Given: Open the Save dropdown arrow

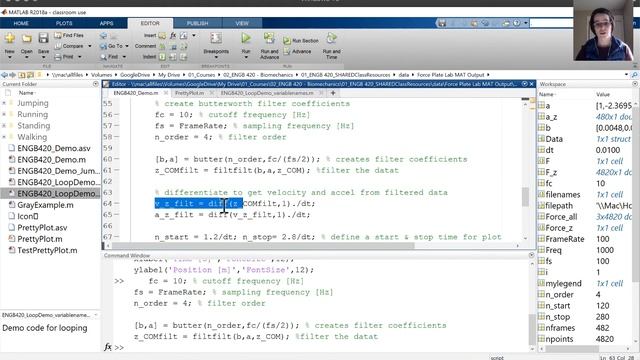Looking at the screenshot, I should [x=43, y=58].
